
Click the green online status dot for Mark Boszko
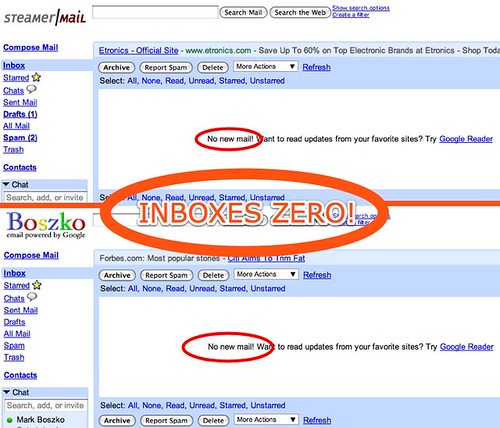pyautogui.click(x=9, y=420)
